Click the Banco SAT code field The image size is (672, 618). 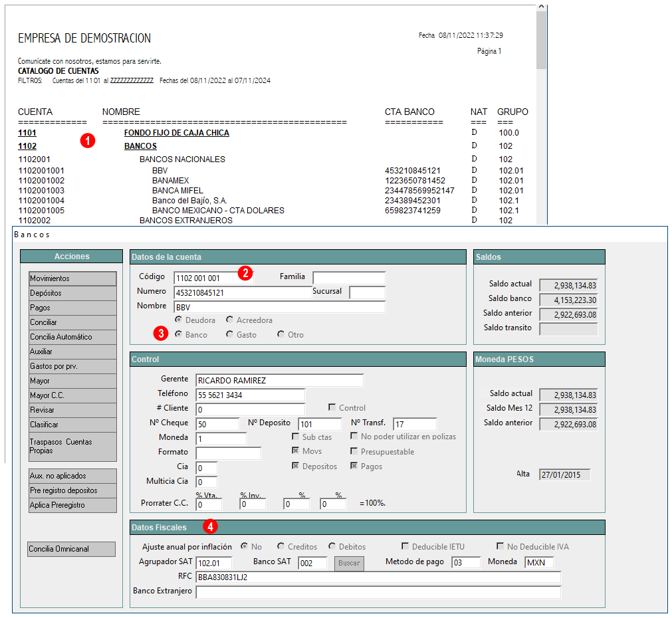[x=312, y=563]
